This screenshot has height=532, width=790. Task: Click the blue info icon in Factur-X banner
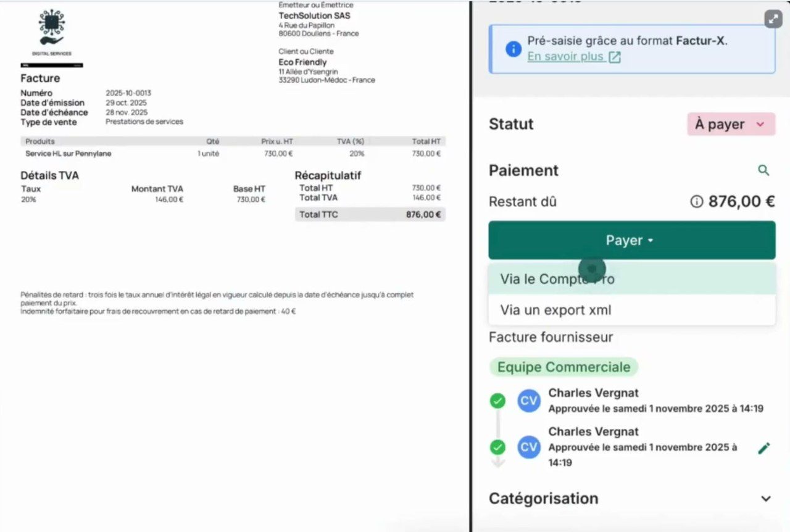[x=513, y=49]
